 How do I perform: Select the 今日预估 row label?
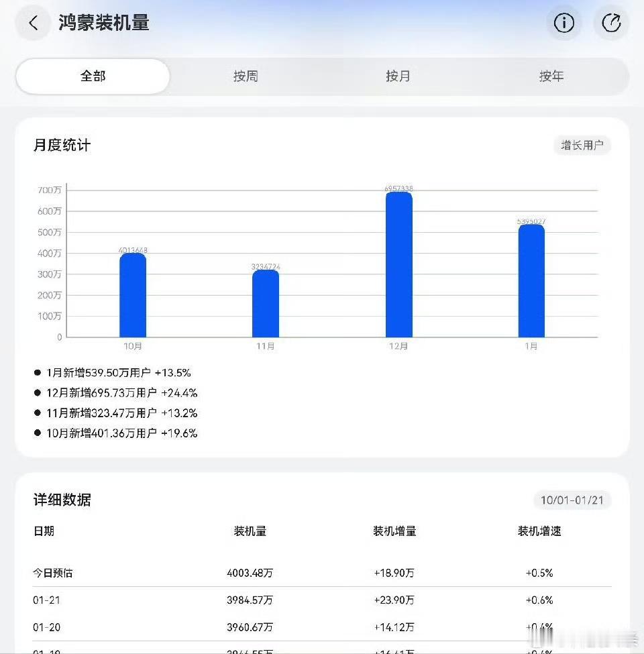tap(52, 573)
